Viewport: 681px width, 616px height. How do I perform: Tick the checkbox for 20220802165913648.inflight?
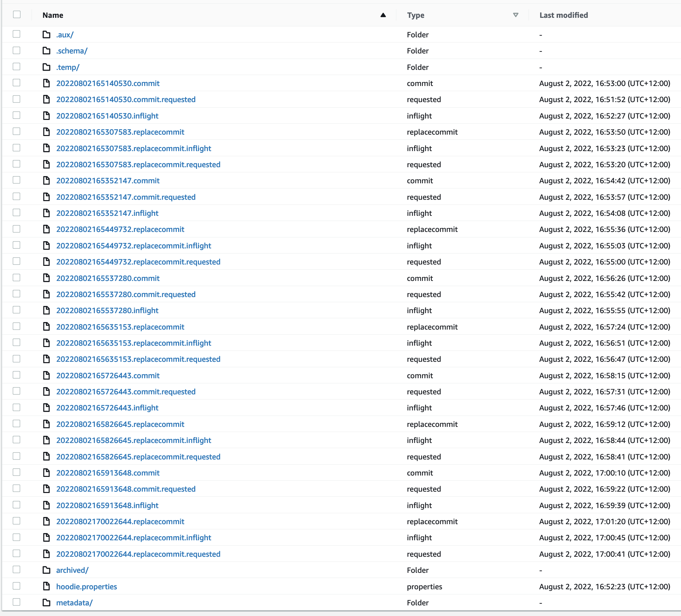click(16, 505)
